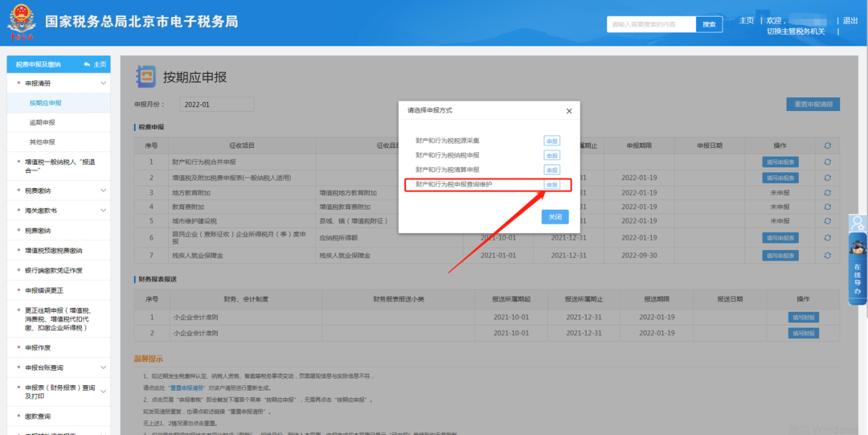Expand the 海关缴款书 sidebar chevron

click(x=103, y=211)
